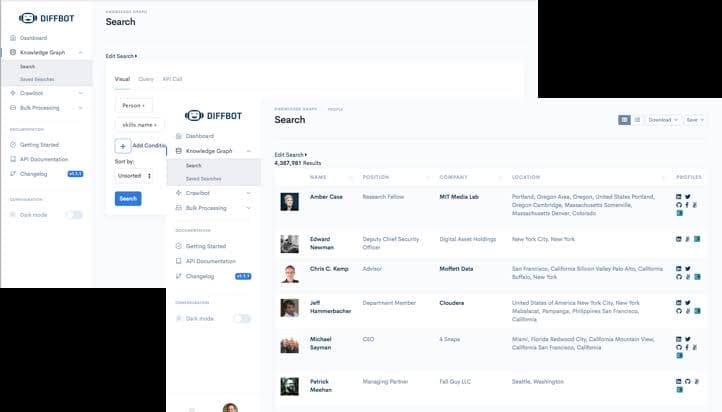This screenshot has height=412, width=722.
Task: Click Jeff Hammerbacher's profile photo
Action: click(289, 307)
